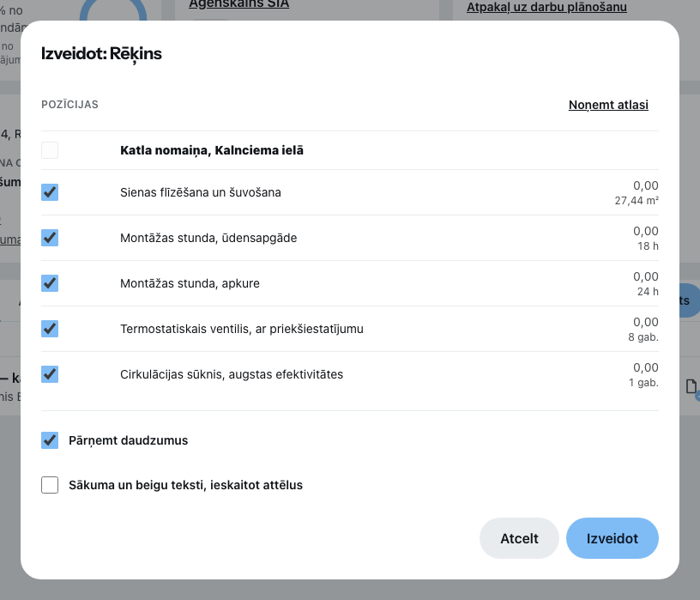The height and width of the screenshot is (600, 700).
Task: Disable Pārņemt daudzumus option
Action: click(x=50, y=440)
